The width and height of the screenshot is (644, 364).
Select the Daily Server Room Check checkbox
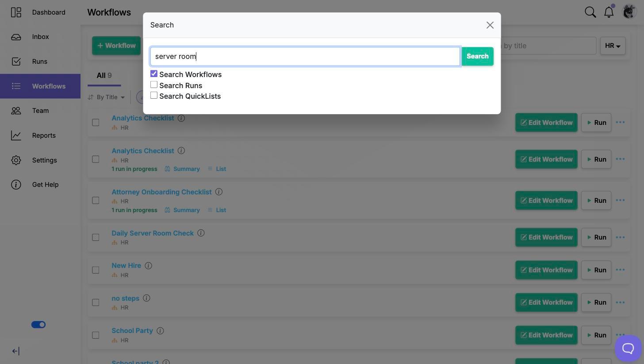(96, 237)
